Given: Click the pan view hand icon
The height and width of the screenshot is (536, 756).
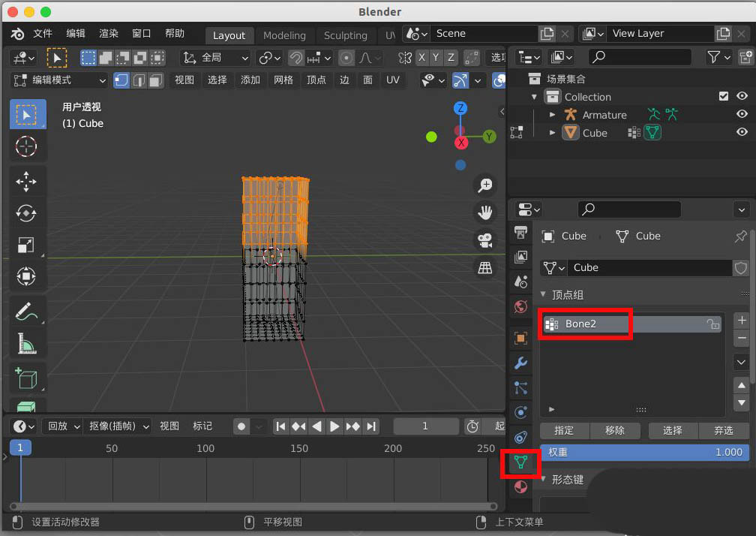Looking at the screenshot, I should tap(485, 212).
